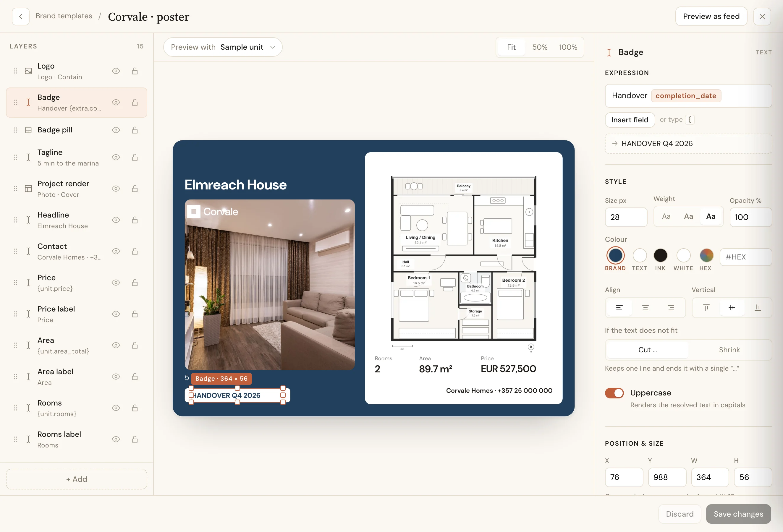This screenshot has width=783, height=532.
Task: Click Brand templates breadcrumb
Action: (64, 16)
